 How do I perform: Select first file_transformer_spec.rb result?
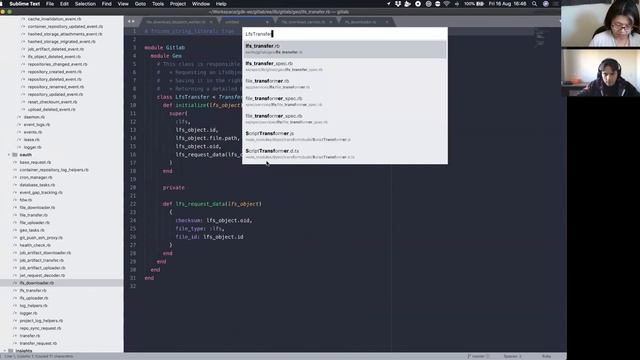344,101
